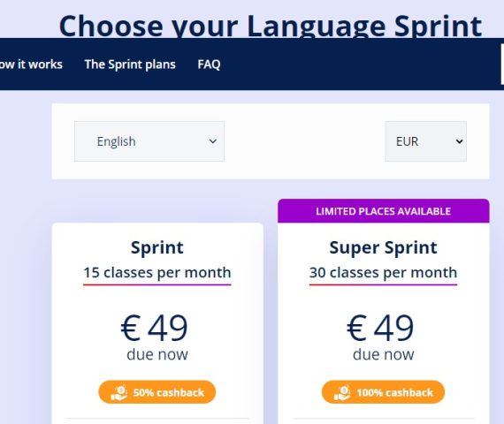504x424 pixels.
Task: Click the 100% cashback badge
Action: (383, 392)
